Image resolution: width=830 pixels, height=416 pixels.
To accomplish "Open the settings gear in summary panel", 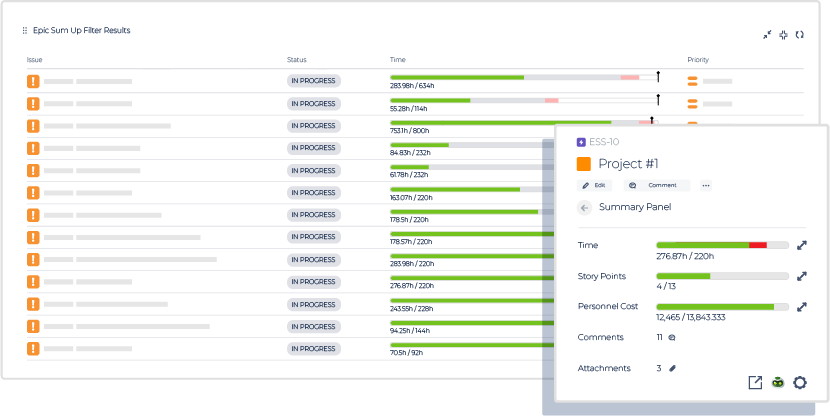I will click(799, 382).
